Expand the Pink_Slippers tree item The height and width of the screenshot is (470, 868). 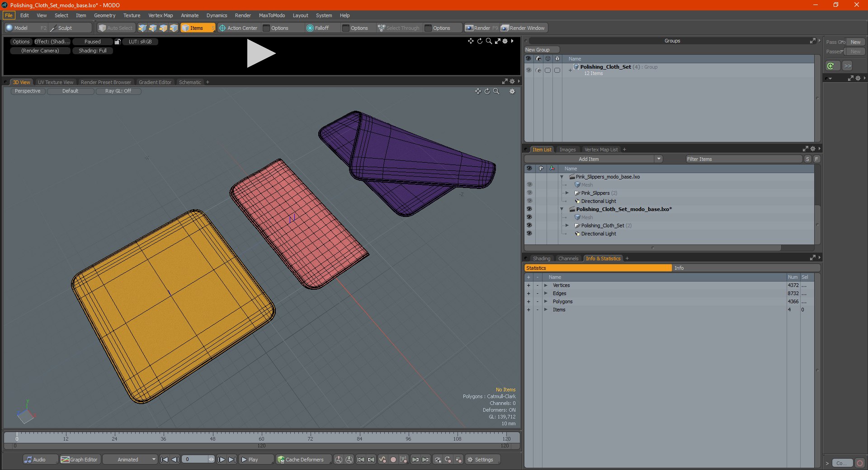point(567,193)
